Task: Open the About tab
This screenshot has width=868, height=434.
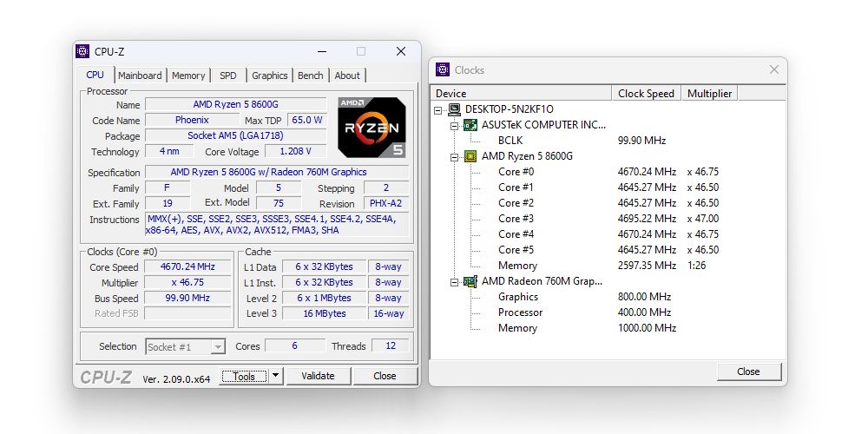Action: (x=347, y=76)
